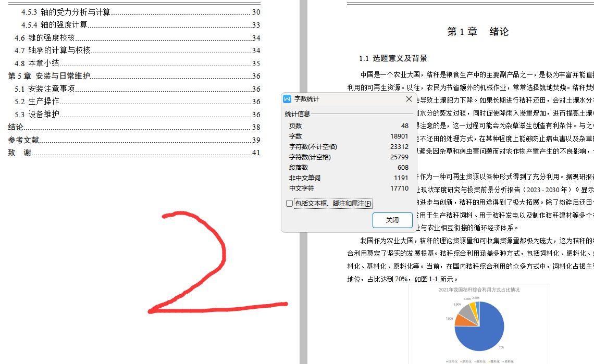Click the 页数 value 48 in dialog
Image resolution: width=594 pixels, height=364 pixels.
point(404,125)
